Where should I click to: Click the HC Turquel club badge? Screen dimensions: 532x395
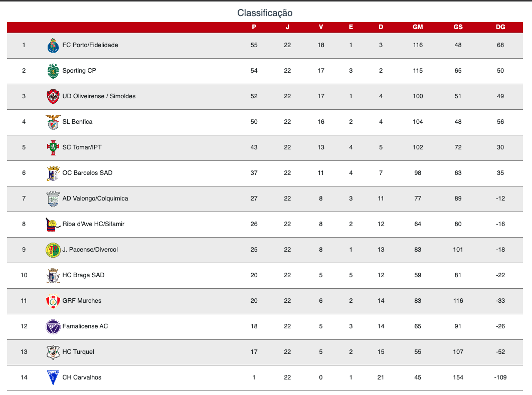tap(53, 352)
